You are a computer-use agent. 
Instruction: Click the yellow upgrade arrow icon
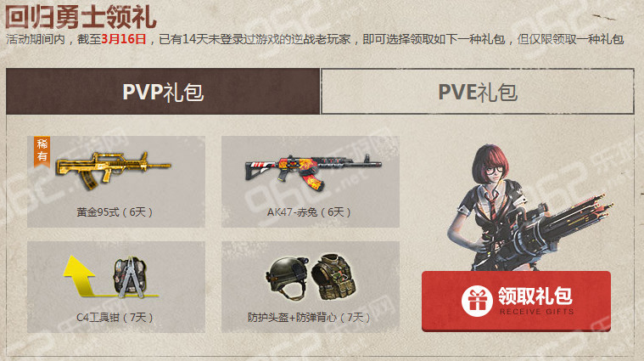[x=79, y=275]
